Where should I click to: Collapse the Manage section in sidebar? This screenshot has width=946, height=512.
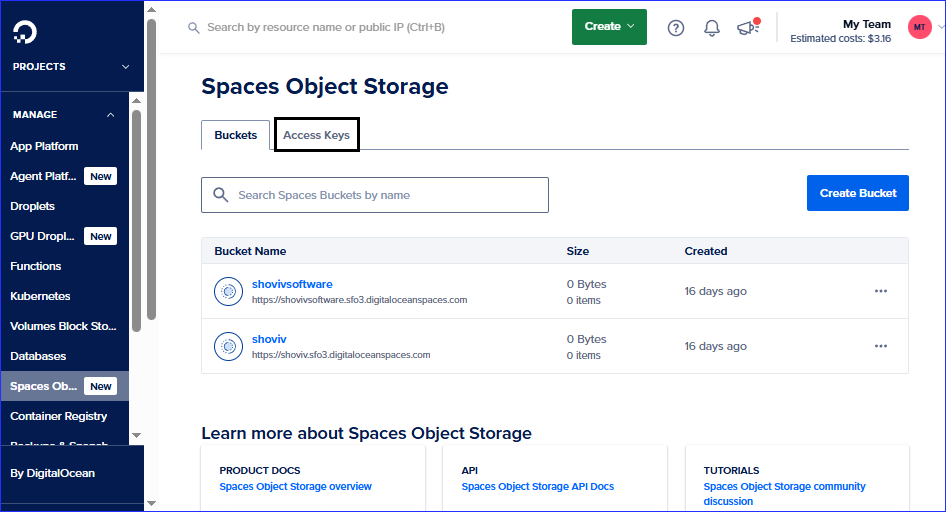110,115
